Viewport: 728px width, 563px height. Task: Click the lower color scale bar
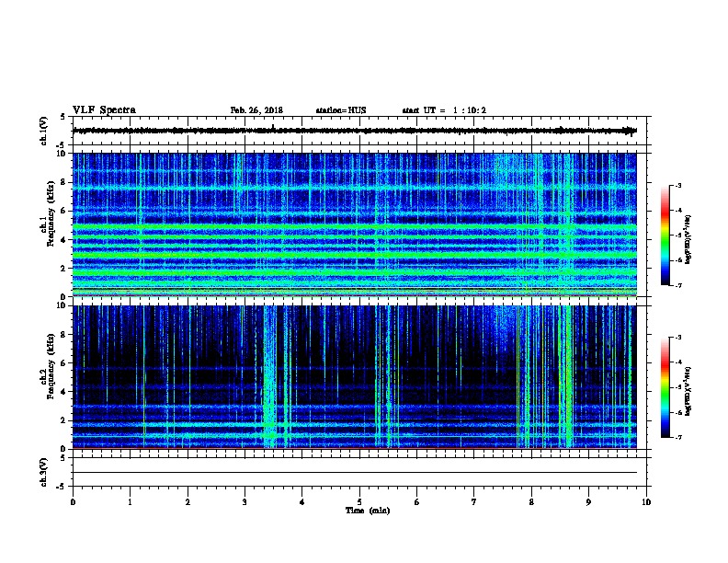(x=665, y=387)
